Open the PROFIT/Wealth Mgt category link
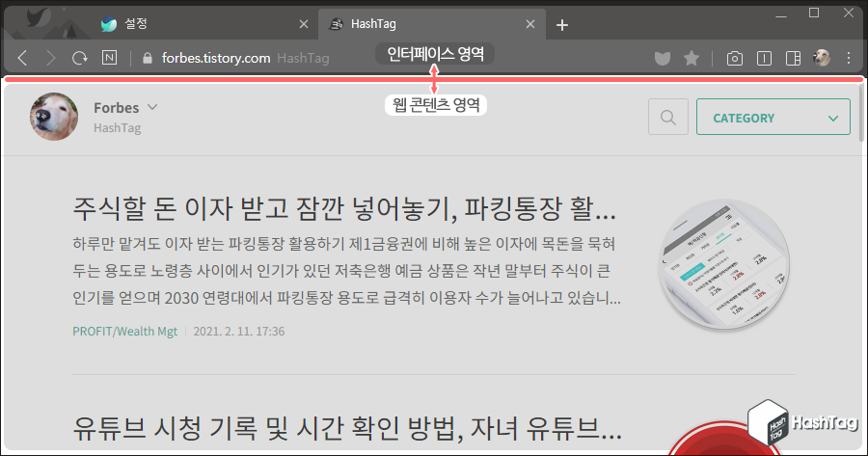The image size is (868, 456). (x=125, y=331)
